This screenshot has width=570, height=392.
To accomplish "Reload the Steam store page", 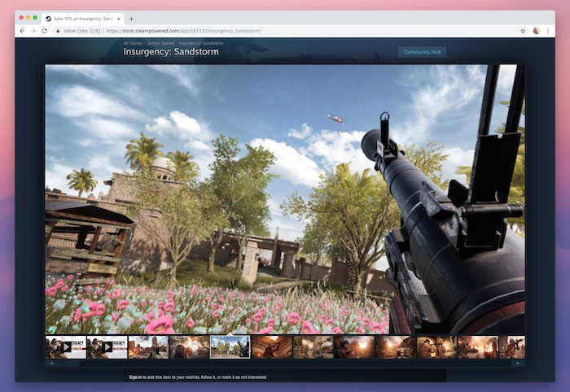I will 44,31.
